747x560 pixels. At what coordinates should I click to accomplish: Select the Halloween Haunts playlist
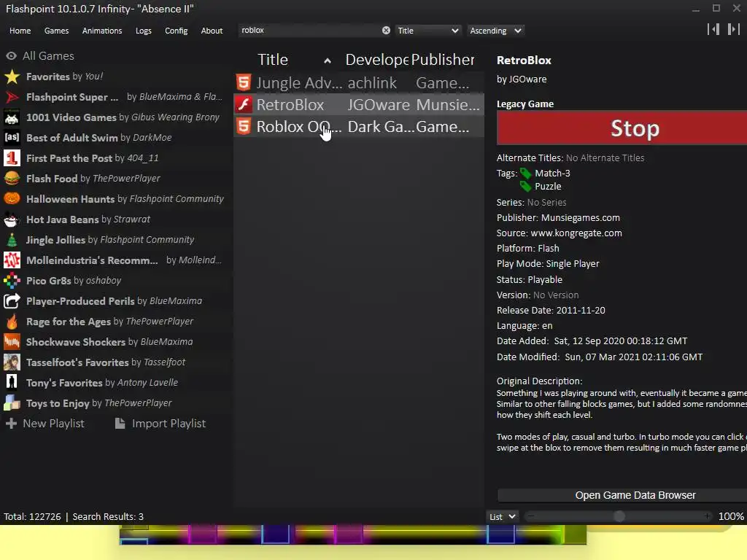coord(115,199)
